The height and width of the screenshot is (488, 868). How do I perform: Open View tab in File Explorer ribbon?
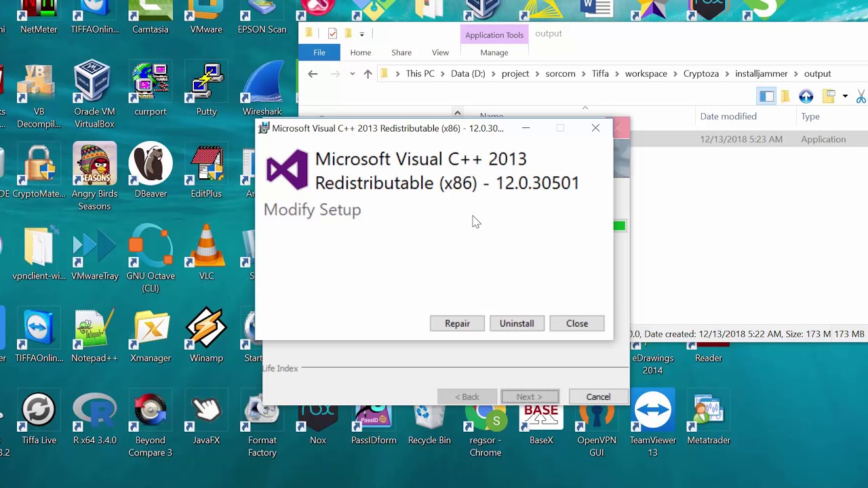point(440,52)
